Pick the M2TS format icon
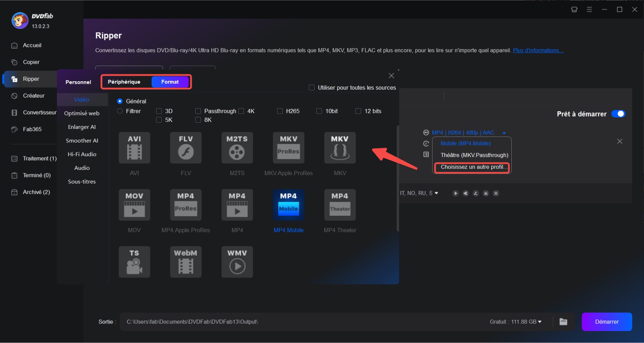 pyautogui.click(x=237, y=148)
